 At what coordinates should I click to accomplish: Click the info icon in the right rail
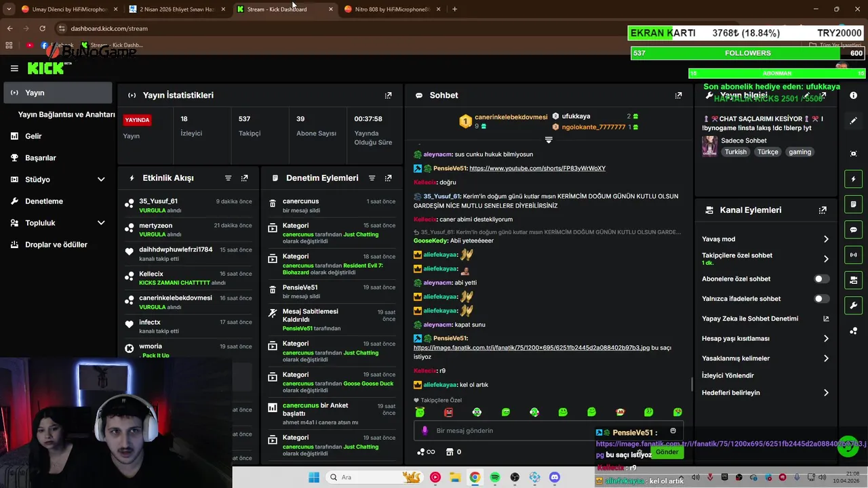click(x=853, y=96)
